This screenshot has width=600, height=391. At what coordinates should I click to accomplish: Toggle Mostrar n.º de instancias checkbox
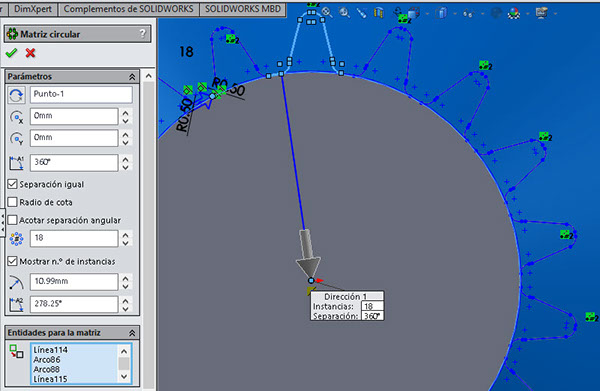(12, 261)
